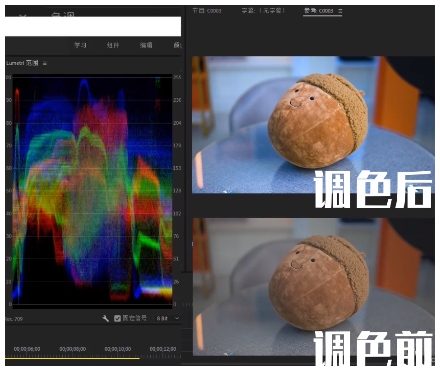Click the 00;00;12;00 mark on timeline ruler

pos(163,349)
